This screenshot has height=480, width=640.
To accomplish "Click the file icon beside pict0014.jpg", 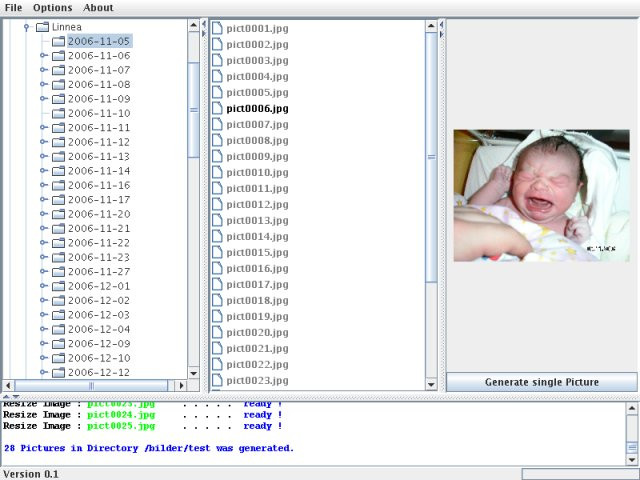I will [217, 236].
